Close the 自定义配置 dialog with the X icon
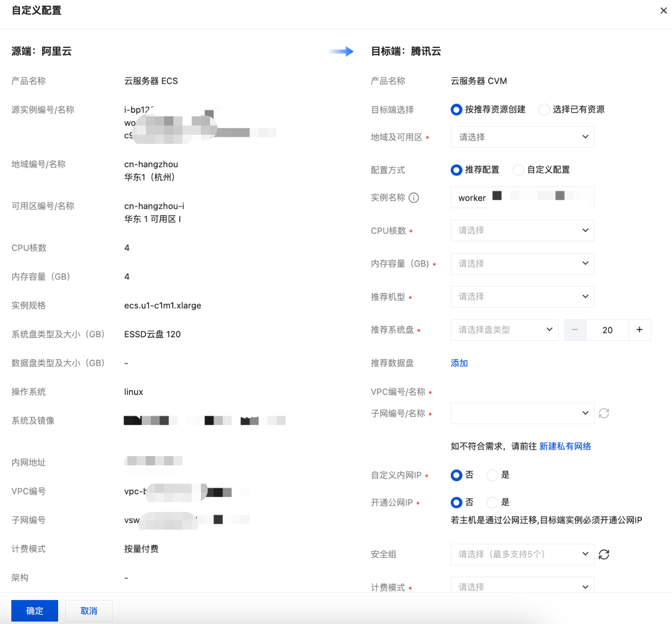672x624 pixels. (663, 10)
